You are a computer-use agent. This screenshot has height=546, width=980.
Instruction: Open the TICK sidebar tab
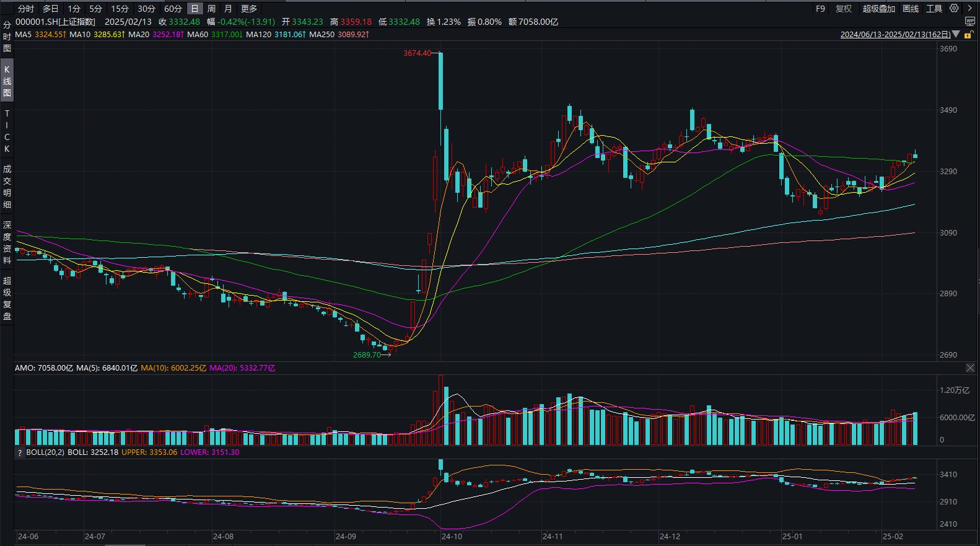tap(7, 131)
